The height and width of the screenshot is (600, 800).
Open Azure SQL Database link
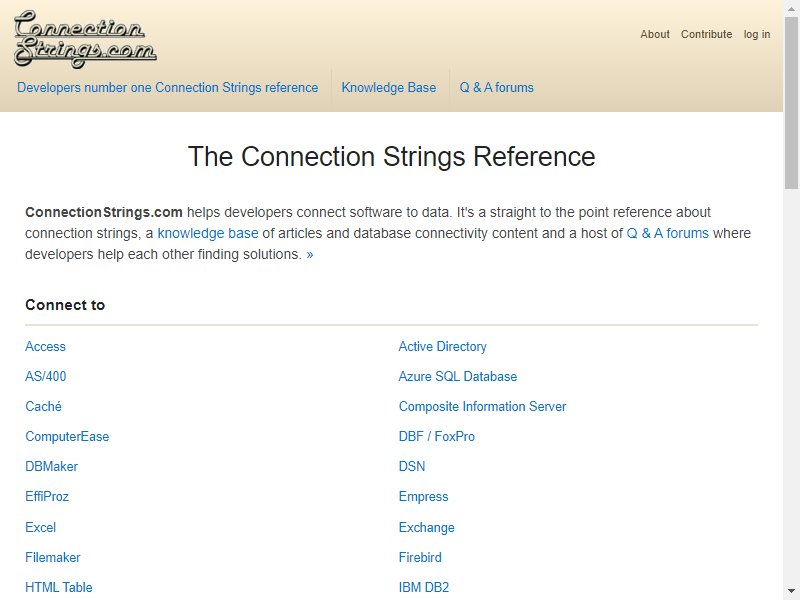point(458,377)
